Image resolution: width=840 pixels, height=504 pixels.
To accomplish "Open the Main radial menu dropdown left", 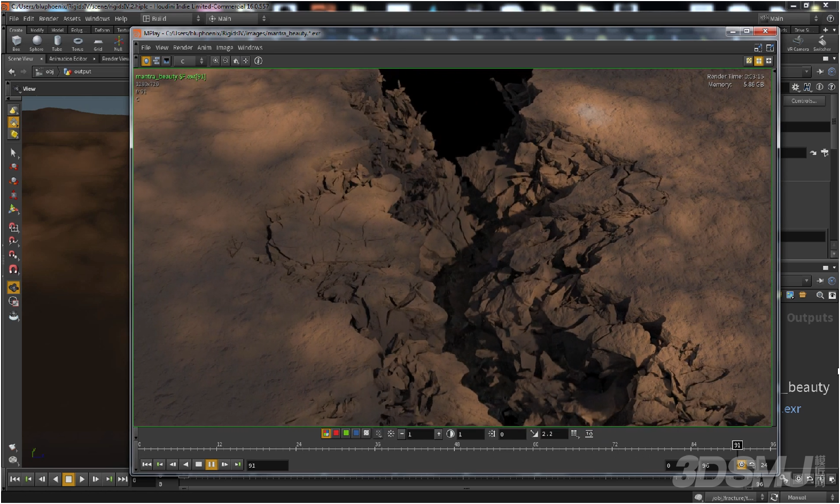I will click(237, 19).
